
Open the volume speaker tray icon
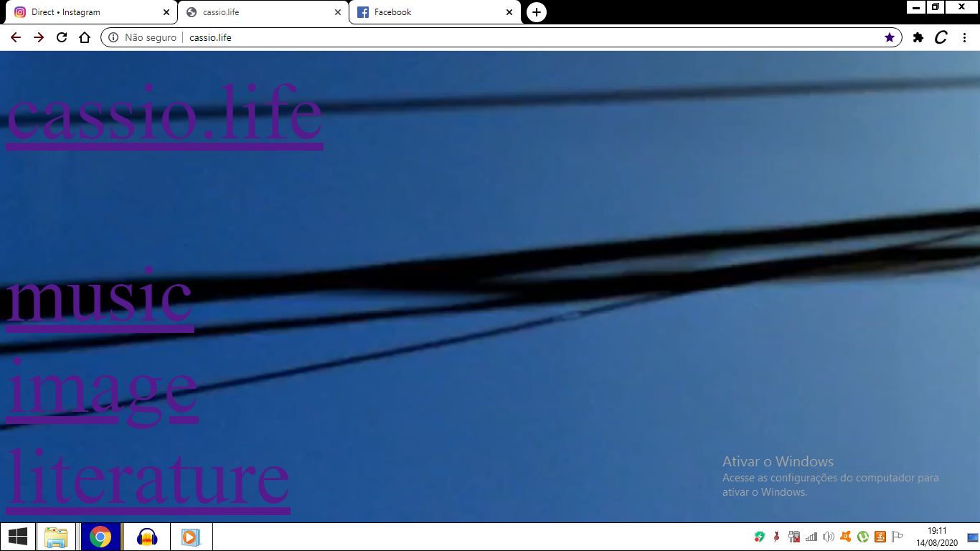click(x=829, y=537)
